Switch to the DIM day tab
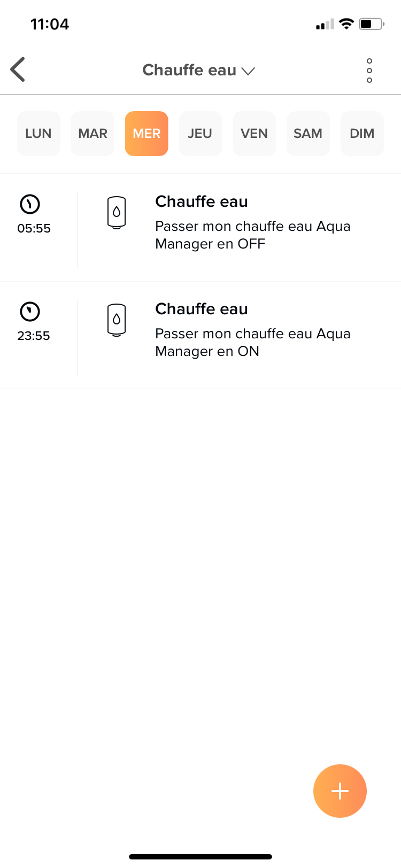 click(x=362, y=134)
